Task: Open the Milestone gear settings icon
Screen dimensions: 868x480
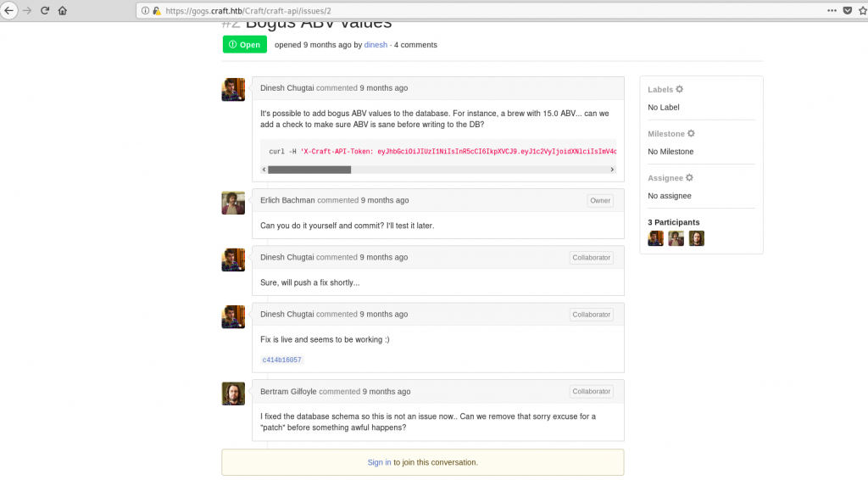Action: [691, 133]
